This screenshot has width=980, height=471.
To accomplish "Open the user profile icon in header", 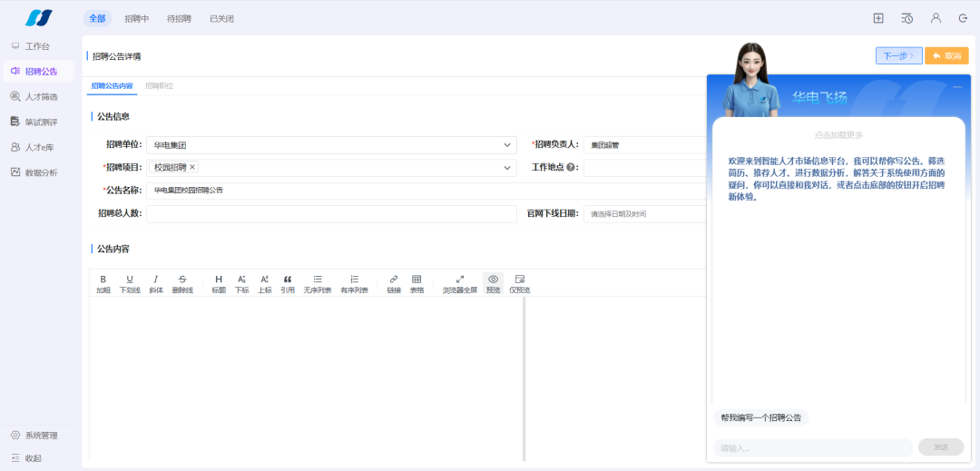I will tap(936, 18).
